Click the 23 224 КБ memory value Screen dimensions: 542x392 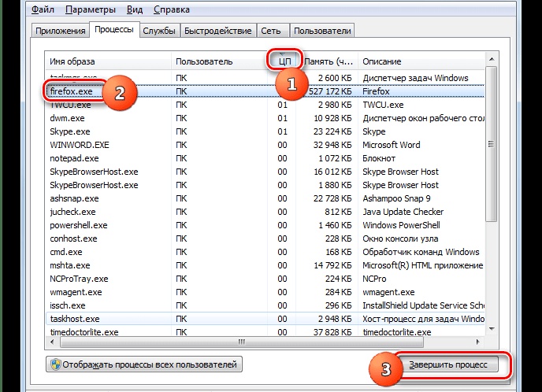(332, 132)
